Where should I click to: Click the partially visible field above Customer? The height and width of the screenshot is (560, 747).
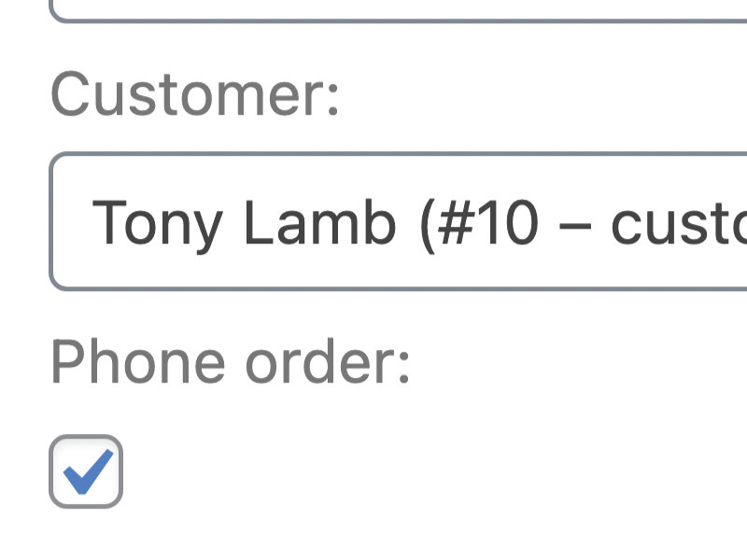[373, 7]
